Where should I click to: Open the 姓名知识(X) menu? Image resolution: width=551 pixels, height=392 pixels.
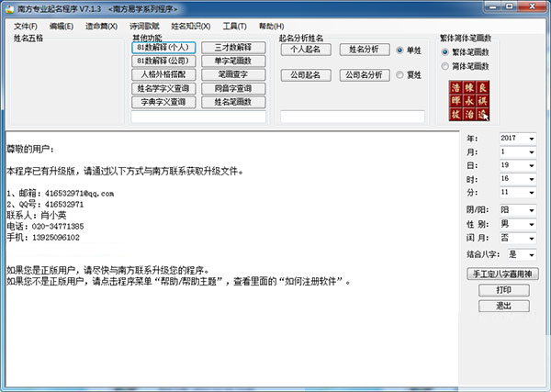190,26
